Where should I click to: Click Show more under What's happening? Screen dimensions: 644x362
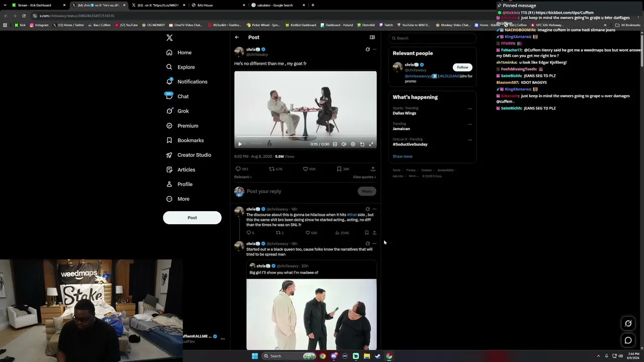403,156
